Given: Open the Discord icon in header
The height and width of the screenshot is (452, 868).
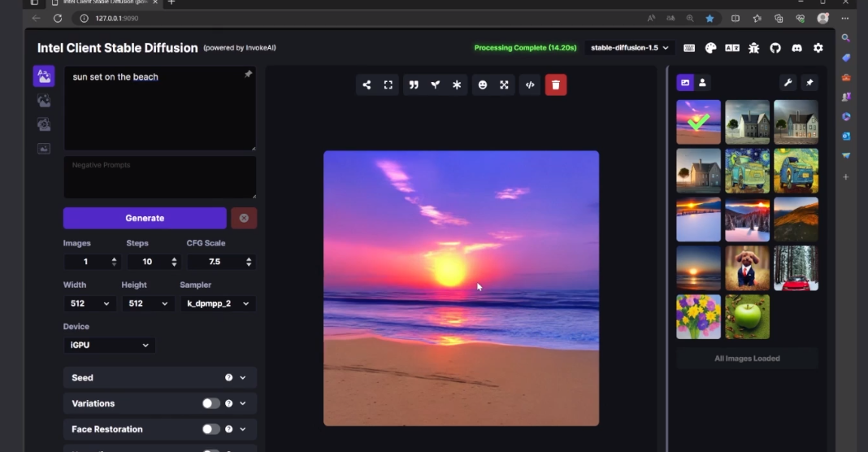Looking at the screenshot, I should (x=796, y=48).
